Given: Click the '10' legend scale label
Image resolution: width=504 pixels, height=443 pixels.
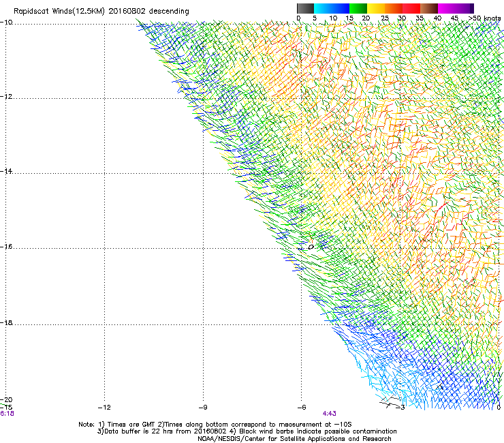Looking at the screenshot, I should coord(333,18).
